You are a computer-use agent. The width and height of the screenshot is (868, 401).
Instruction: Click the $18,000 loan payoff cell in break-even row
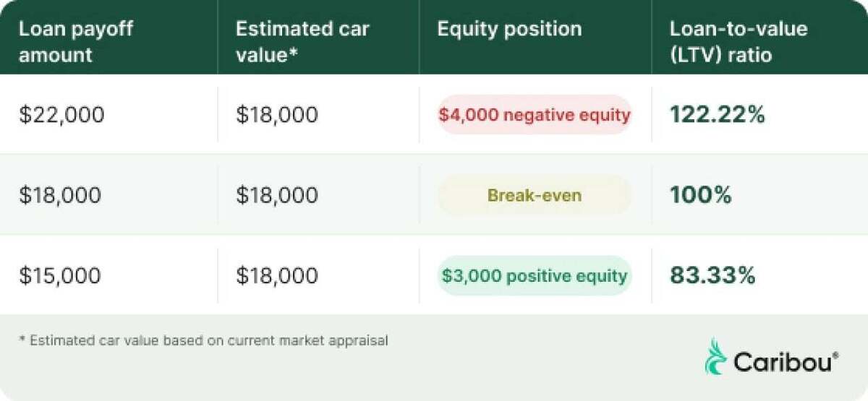[x=60, y=196]
